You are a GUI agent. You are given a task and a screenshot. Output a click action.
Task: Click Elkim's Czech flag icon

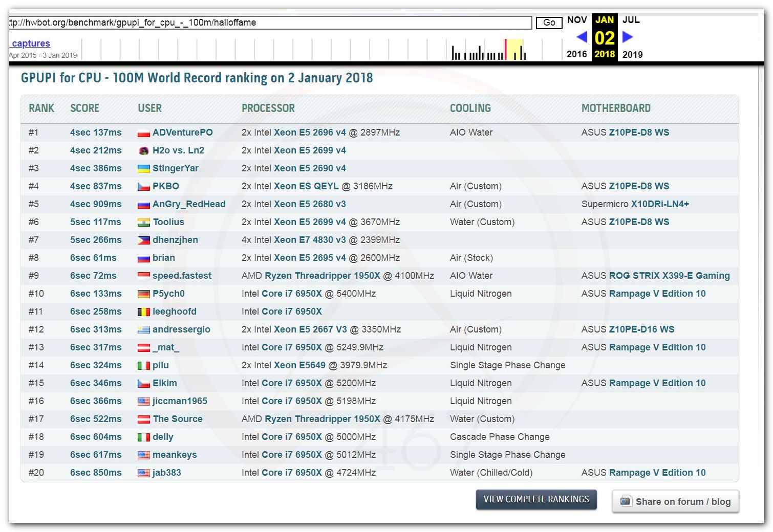pos(144,384)
